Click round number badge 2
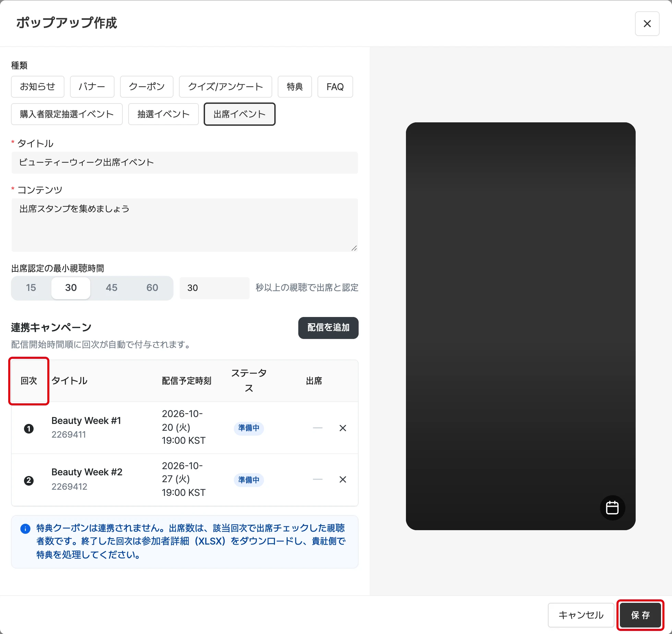The image size is (672, 634). coord(29,480)
